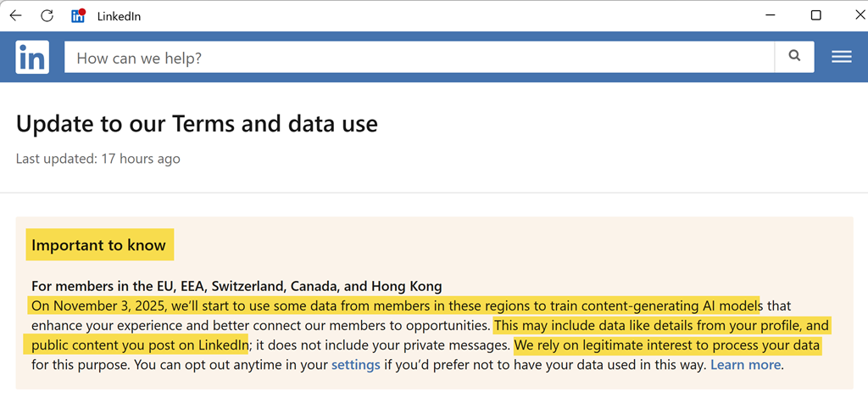Focus the 'How can we help?' search field

[420, 58]
